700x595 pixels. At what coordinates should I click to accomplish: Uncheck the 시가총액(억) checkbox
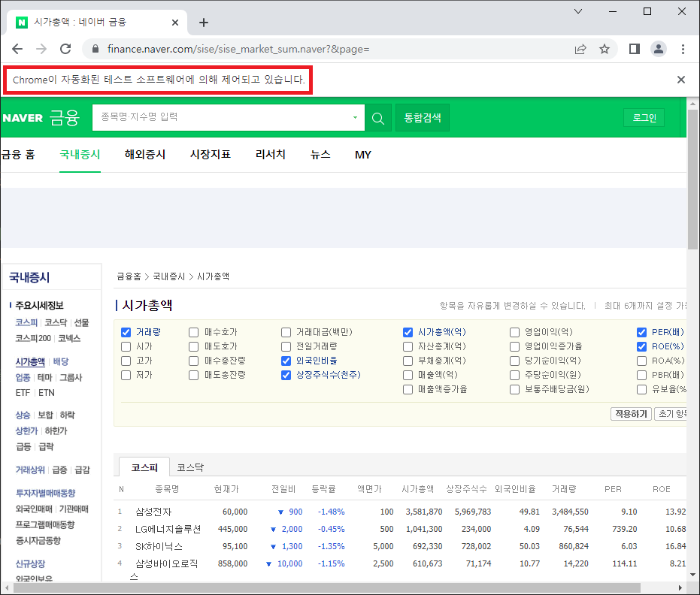coord(408,332)
